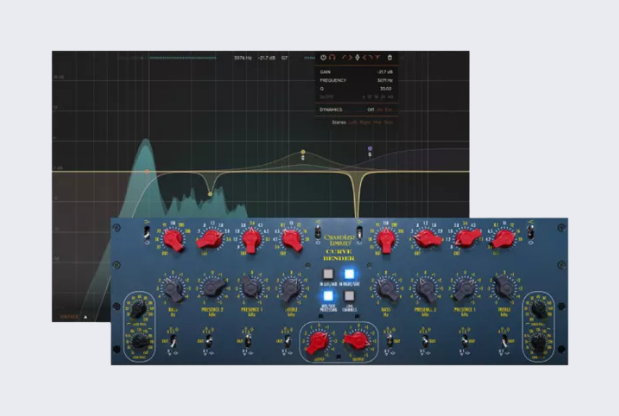Click the right red OUTPUT knob in center oval
Image resolution: width=619 pixels, height=416 pixels.
click(x=358, y=341)
